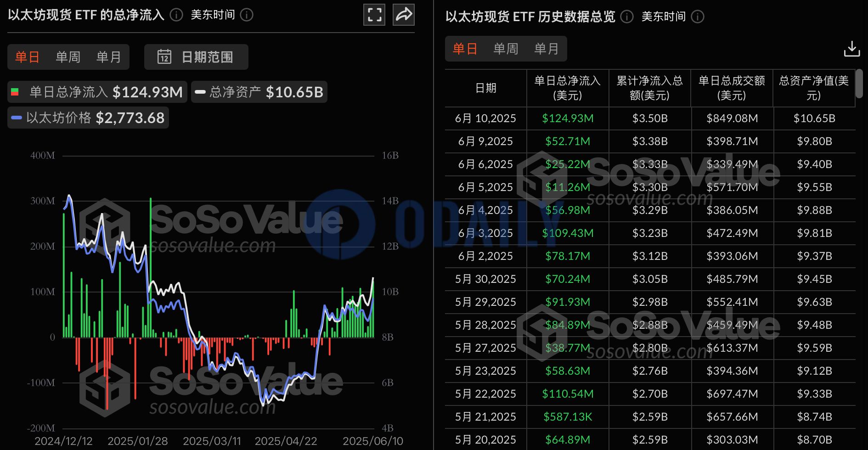Click the 2024/12/12 x-axis date label
The image size is (868, 450).
(x=63, y=441)
